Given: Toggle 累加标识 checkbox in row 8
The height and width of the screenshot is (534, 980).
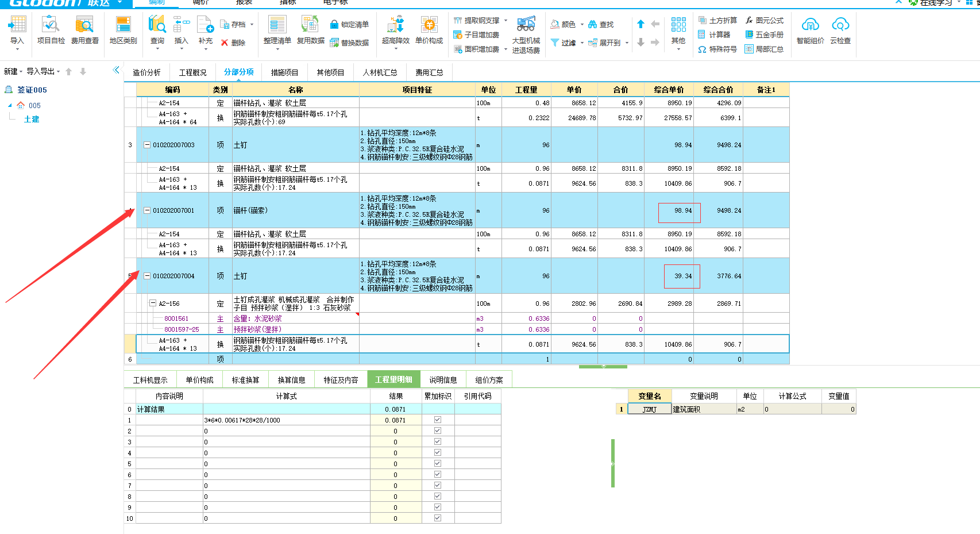Looking at the screenshot, I should pyautogui.click(x=438, y=496).
